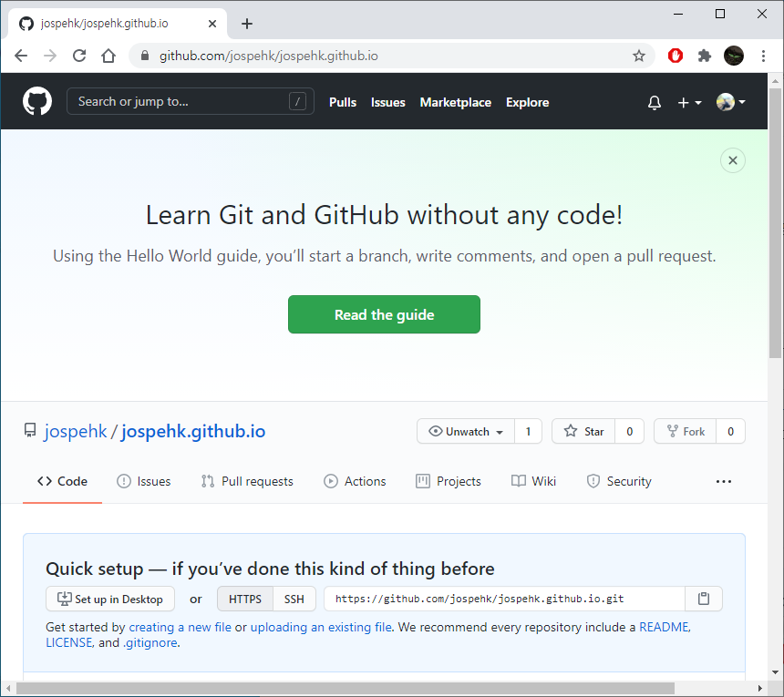
Task: Click Set up in Desktop
Action: pos(110,599)
